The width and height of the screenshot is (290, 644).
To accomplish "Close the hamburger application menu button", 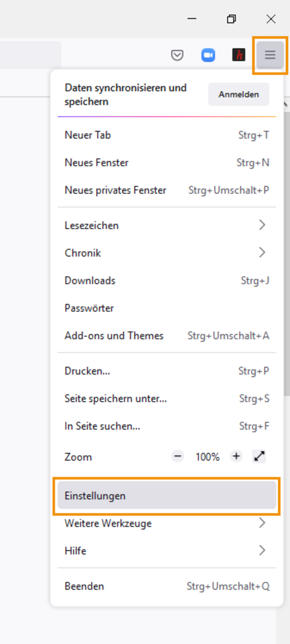I will click(270, 55).
